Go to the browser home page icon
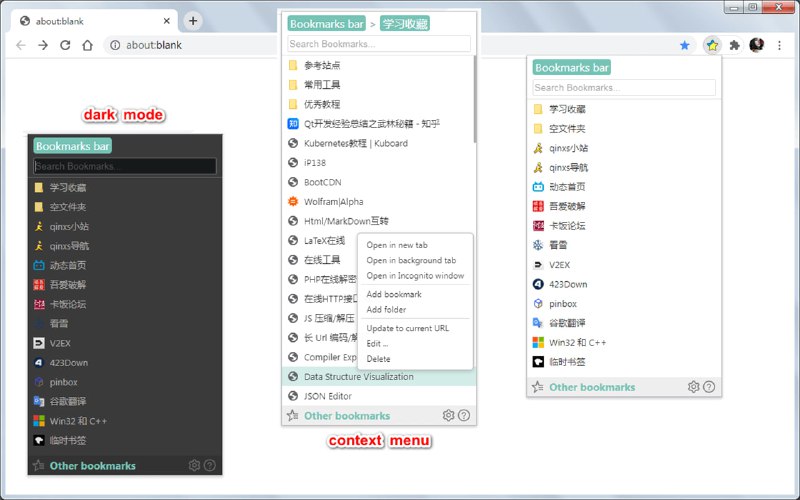The height and width of the screenshot is (500, 800). pyautogui.click(x=88, y=45)
